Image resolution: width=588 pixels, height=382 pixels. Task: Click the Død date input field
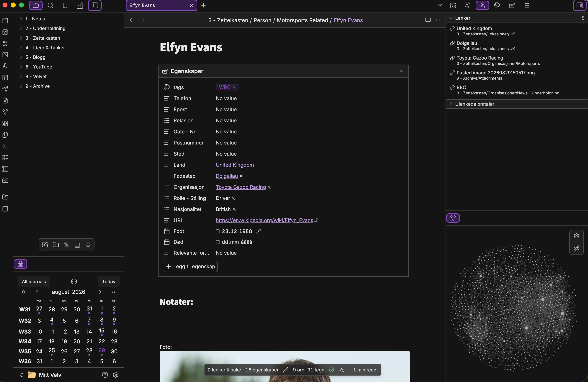click(237, 242)
